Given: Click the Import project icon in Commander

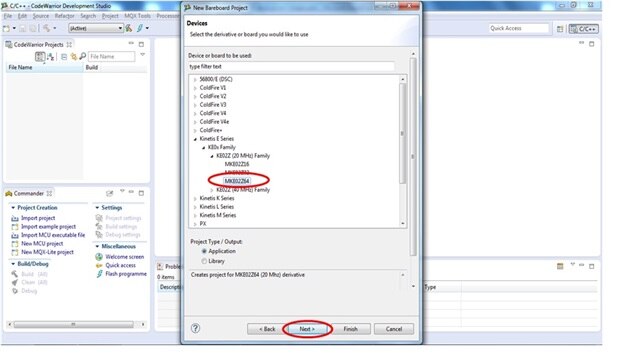Looking at the screenshot, I should (15, 218).
